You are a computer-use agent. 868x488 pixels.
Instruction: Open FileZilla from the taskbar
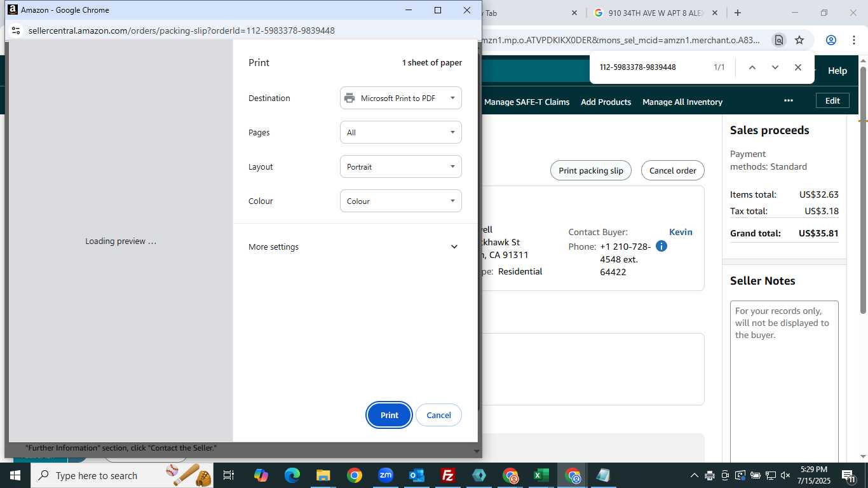click(447, 475)
